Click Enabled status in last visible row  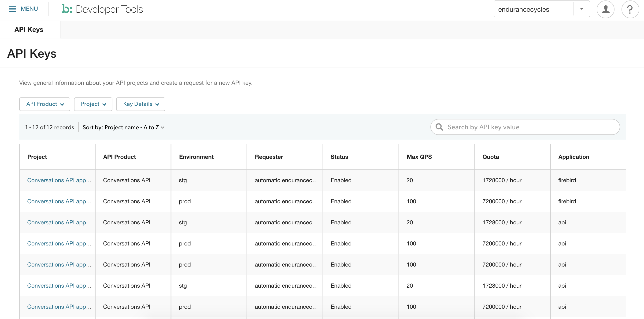(341, 307)
